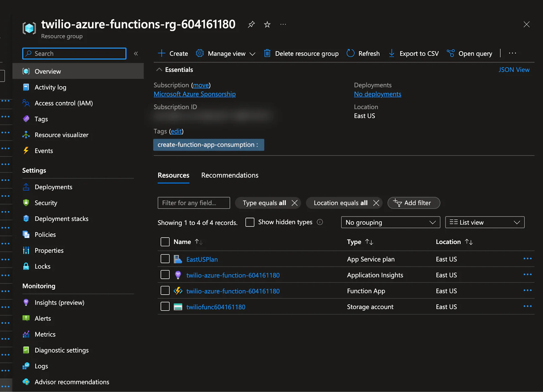Mark resource group as favorite star
This screenshot has height=392, width=543.
pos(267,24)
